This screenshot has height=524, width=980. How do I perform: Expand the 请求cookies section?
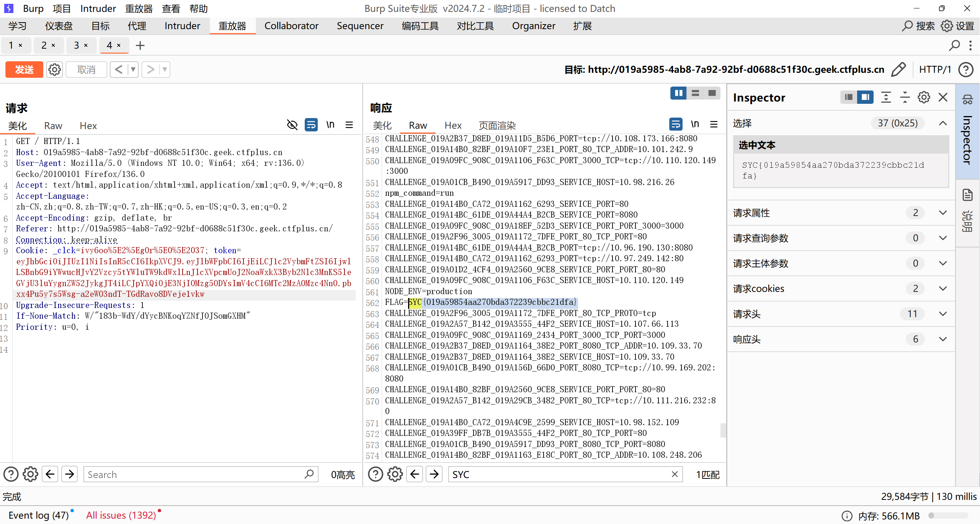pyautogui.click(x=943, y=288)
